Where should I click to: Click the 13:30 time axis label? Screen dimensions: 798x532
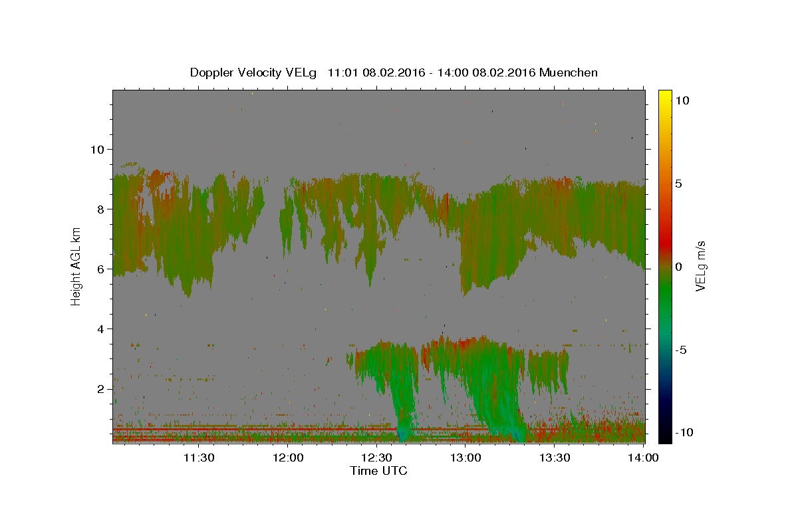pyautogui.click(x=555, y=458)
